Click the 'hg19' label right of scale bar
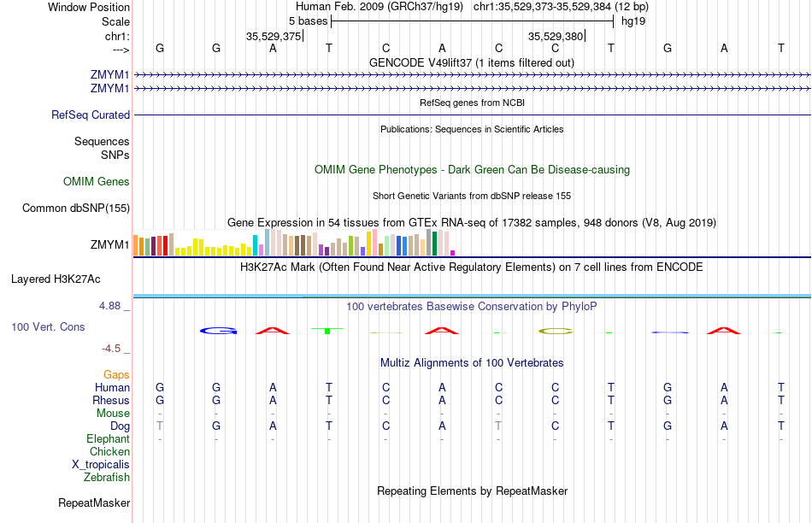812x523 pixels. 633,21
